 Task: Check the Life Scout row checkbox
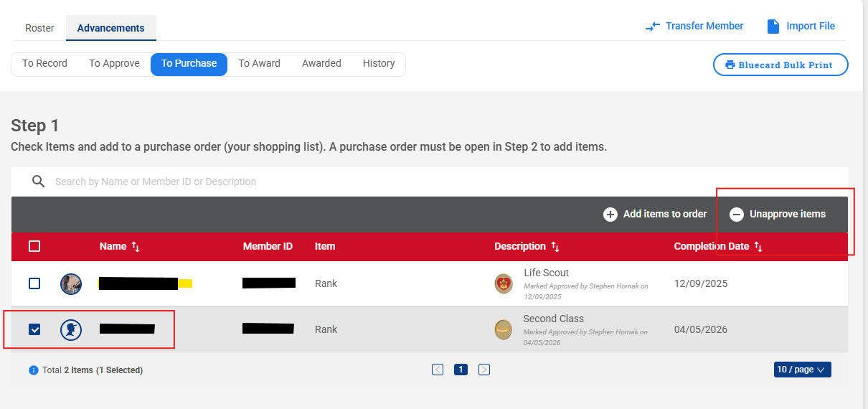34,283
